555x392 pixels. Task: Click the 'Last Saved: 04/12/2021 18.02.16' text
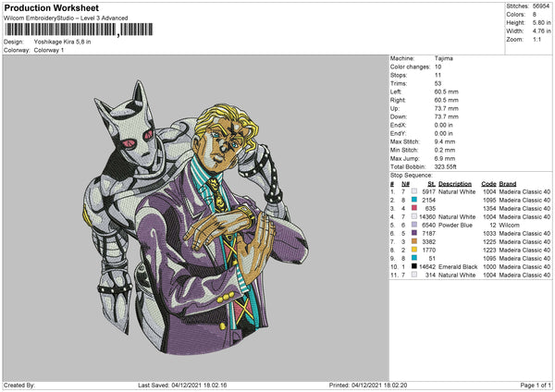[182, 385]
